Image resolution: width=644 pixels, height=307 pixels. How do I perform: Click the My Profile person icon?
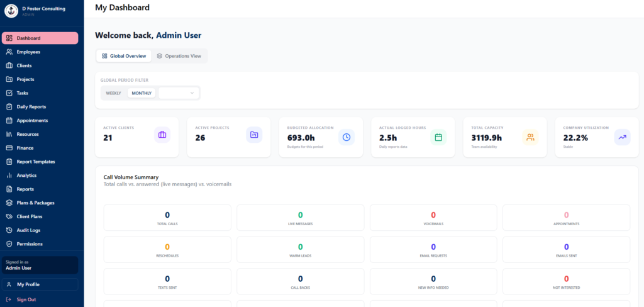(9, 284)
